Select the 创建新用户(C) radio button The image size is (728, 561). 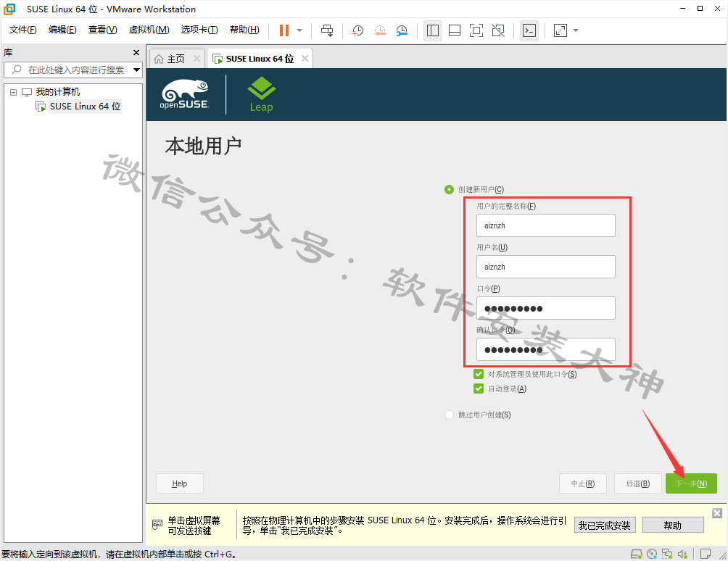449,189
